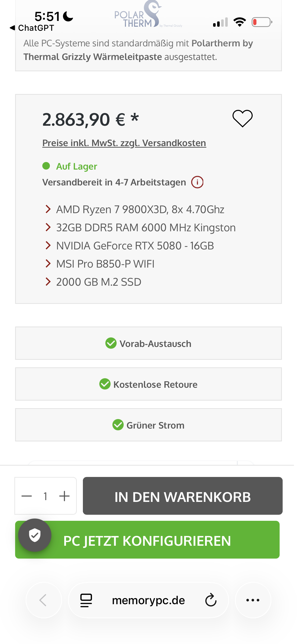Tap the quantity number field
297x644 pixels.
46,496
